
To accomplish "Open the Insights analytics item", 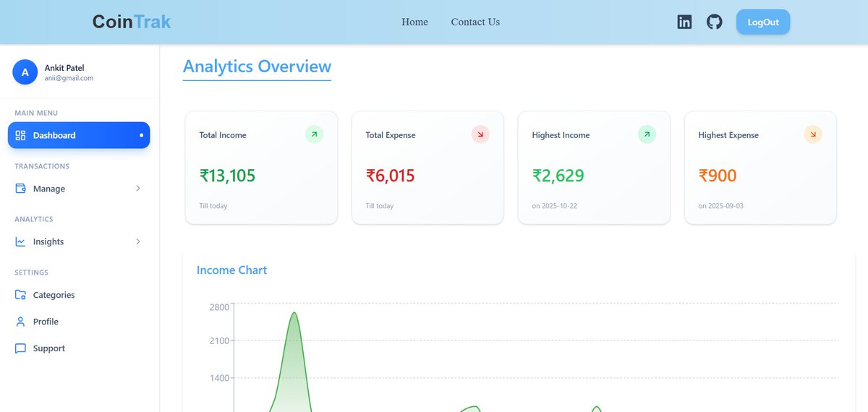I will (x=79, y=241).
